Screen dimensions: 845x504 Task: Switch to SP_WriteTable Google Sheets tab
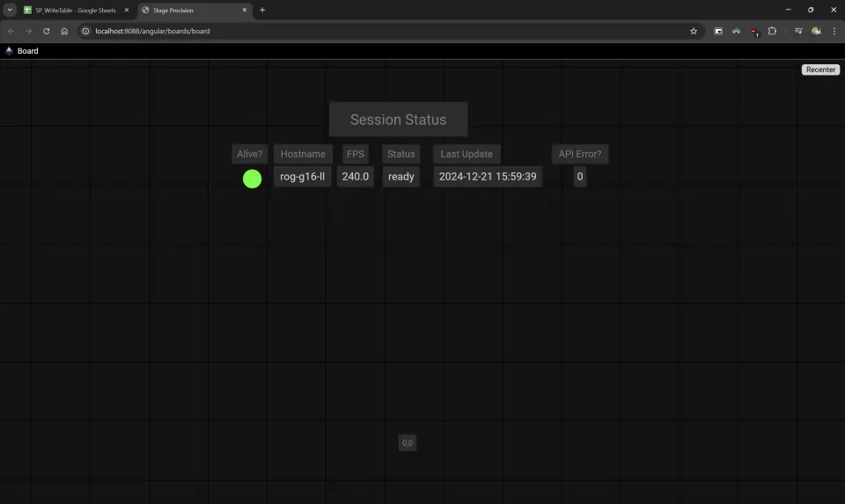pos(76,11)
